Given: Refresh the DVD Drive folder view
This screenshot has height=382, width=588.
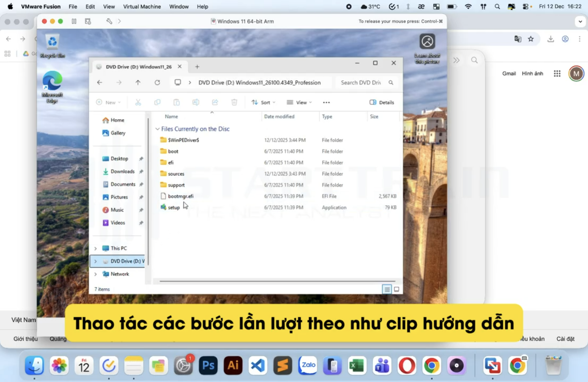Looking at the screenshot, I should point(157,82).
